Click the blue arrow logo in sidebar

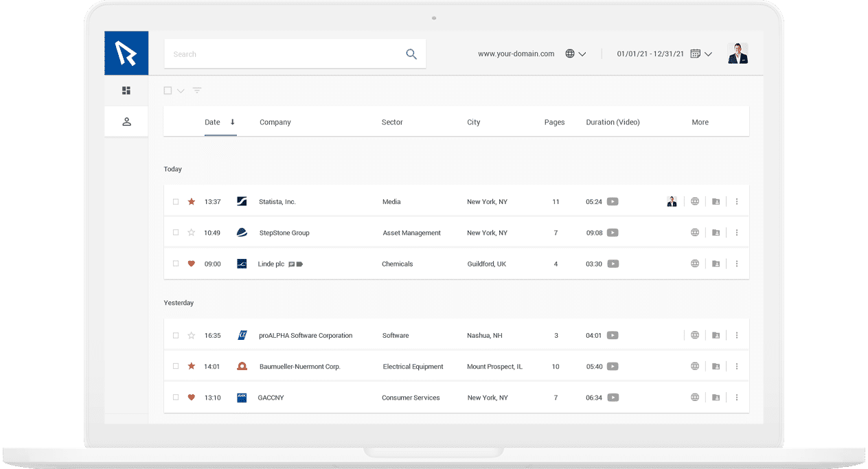tap(126, 53)
